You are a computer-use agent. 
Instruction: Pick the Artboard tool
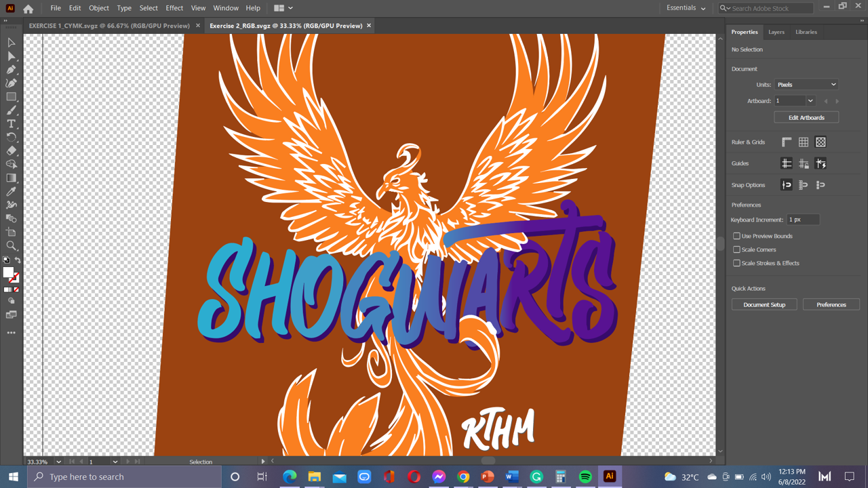click(x=12, y=232)
